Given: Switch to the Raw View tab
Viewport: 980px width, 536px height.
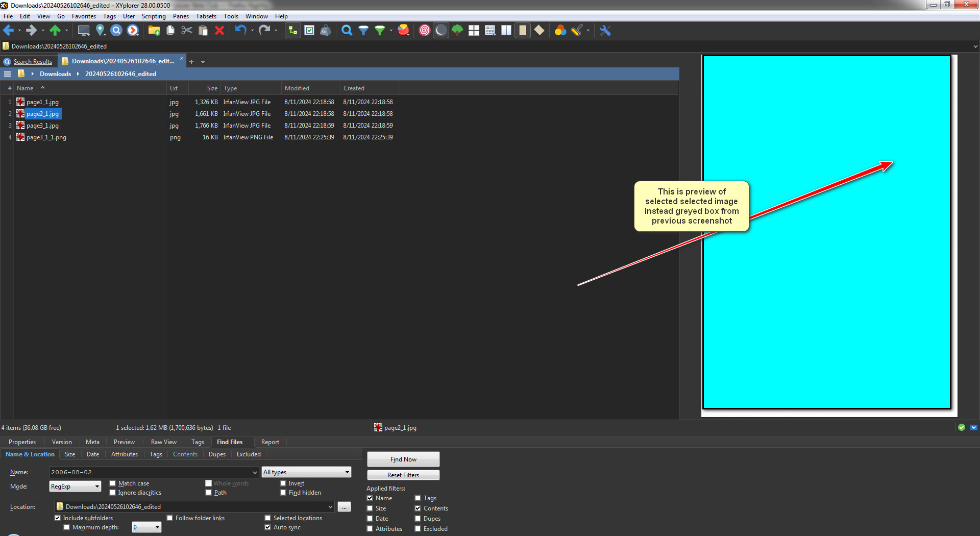Looking at the screenshot, I should click(x=163, y=442).
